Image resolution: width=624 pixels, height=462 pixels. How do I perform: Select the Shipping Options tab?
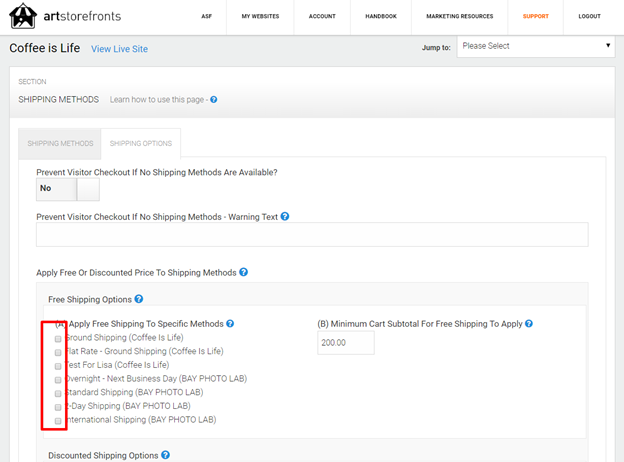141,143
